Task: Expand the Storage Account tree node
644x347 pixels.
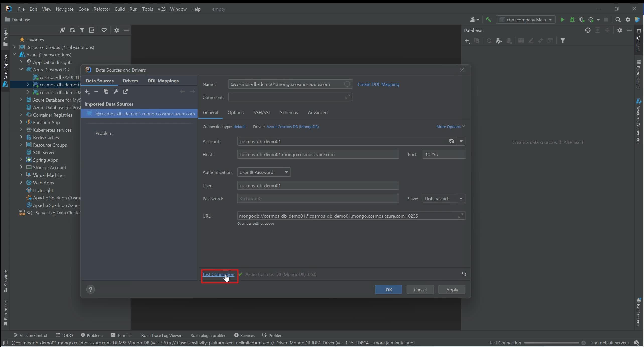Action: (21, 167)
